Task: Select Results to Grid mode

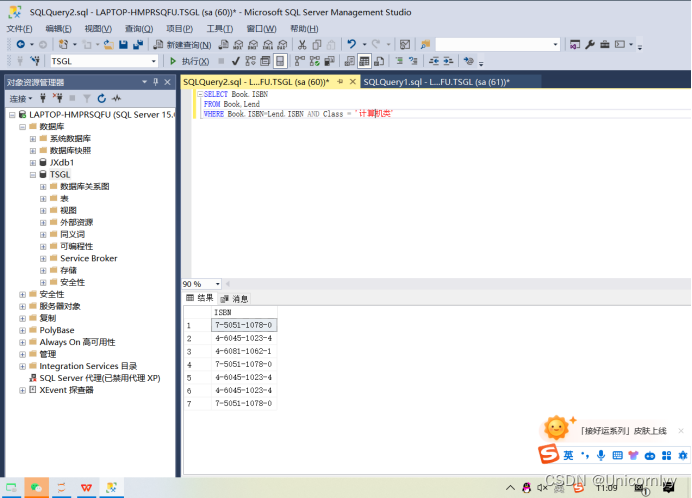Action: click(x=364, y=61)
